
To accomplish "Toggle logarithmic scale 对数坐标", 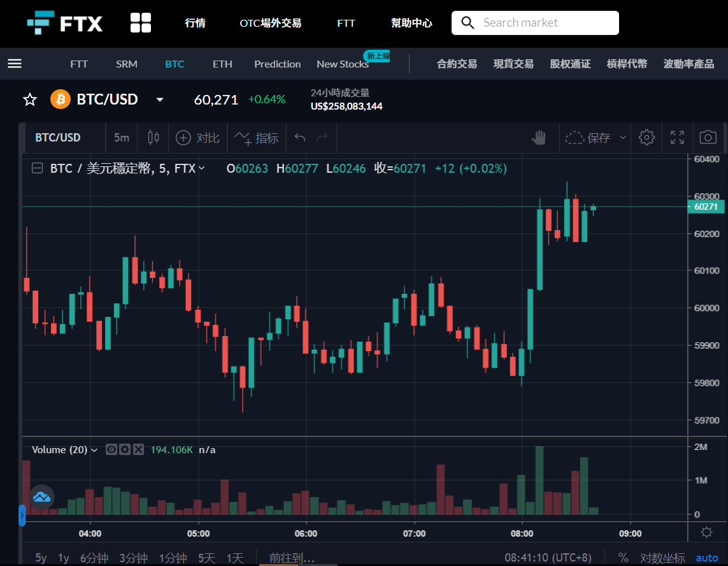I will [x=662, y=558].
